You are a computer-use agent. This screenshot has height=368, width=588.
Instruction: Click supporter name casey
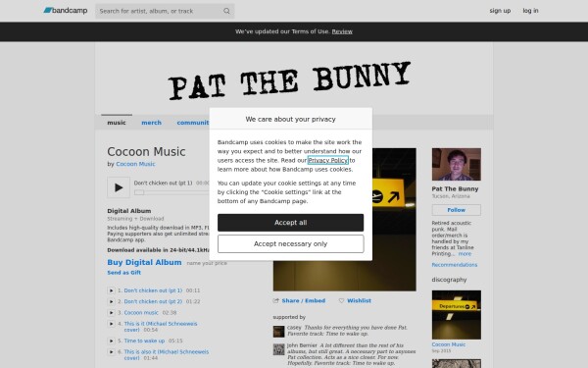294,328
